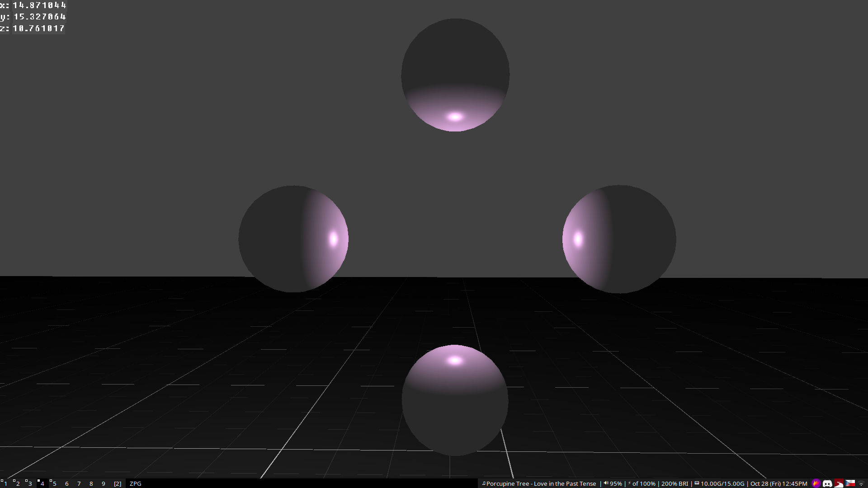Click the volume speaker icon at 95%
868x488 pixels.
point(606,483)
